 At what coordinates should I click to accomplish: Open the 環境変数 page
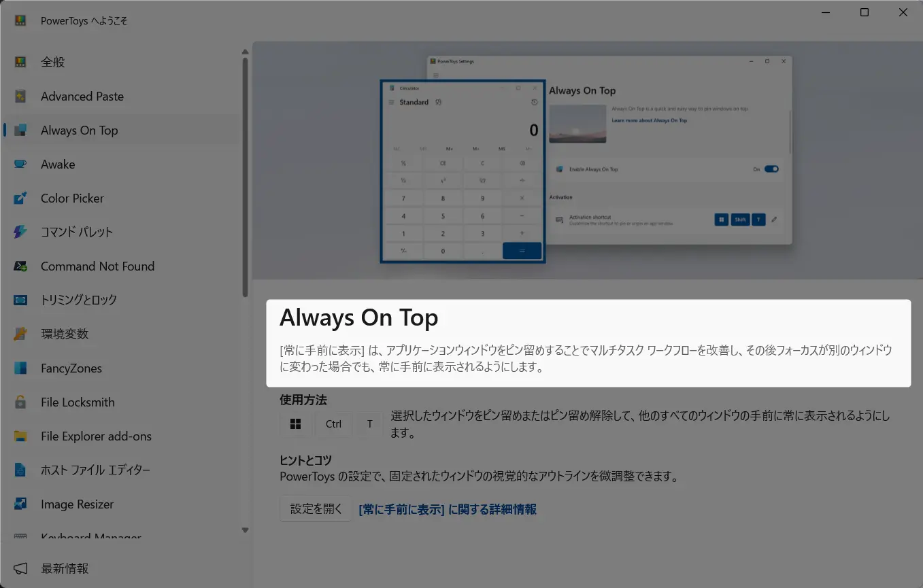(x=120, y=334)
